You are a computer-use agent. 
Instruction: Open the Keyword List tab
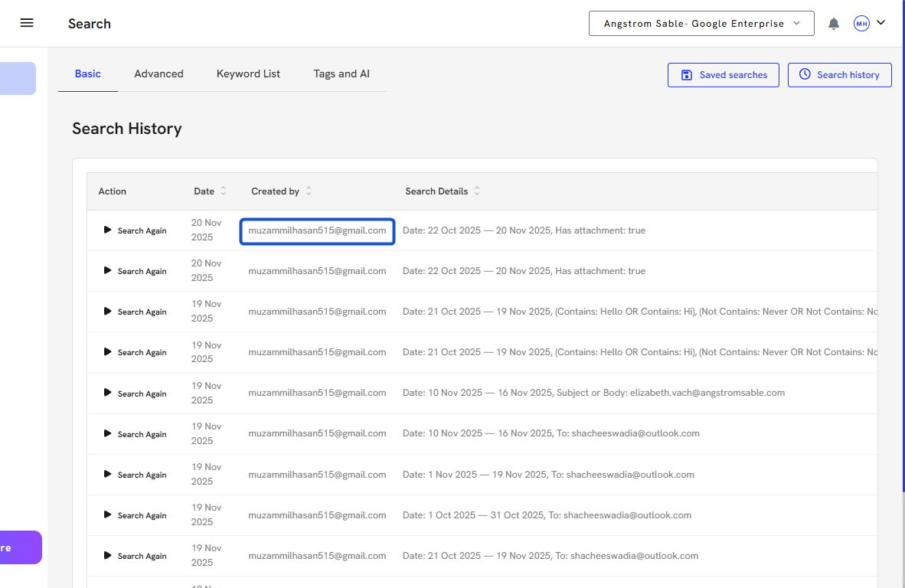click(248, 74)
